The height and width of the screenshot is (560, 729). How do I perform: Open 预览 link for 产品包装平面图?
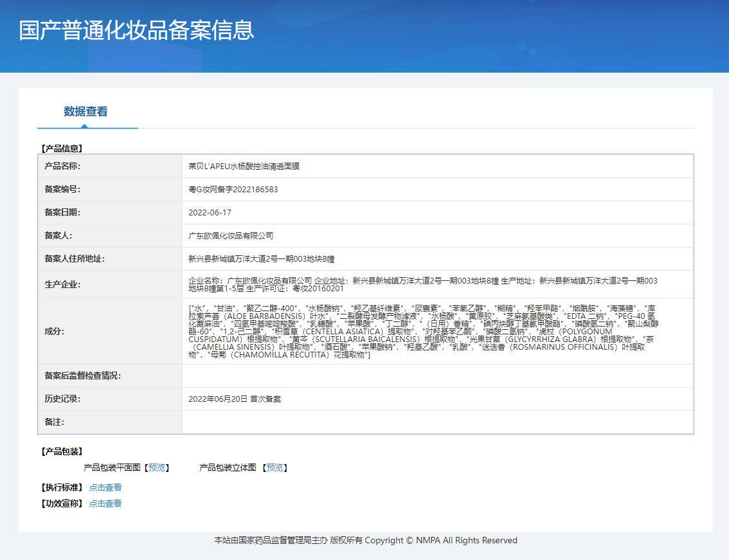[x=156, y=468]
